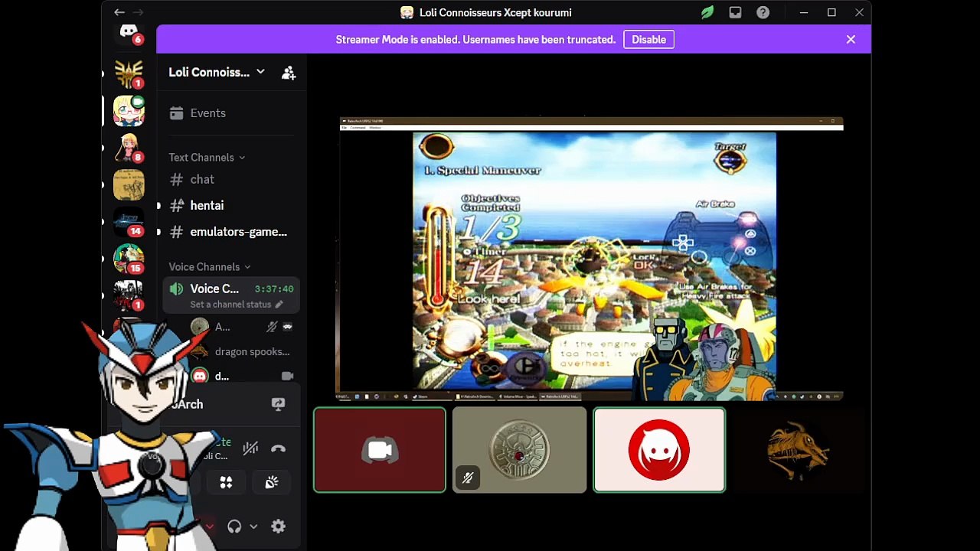Image resolution: width=980 pixels, height=551 pixels.
Task: Focus the shared RetroArch game stream
Action: tap(591, 259)
